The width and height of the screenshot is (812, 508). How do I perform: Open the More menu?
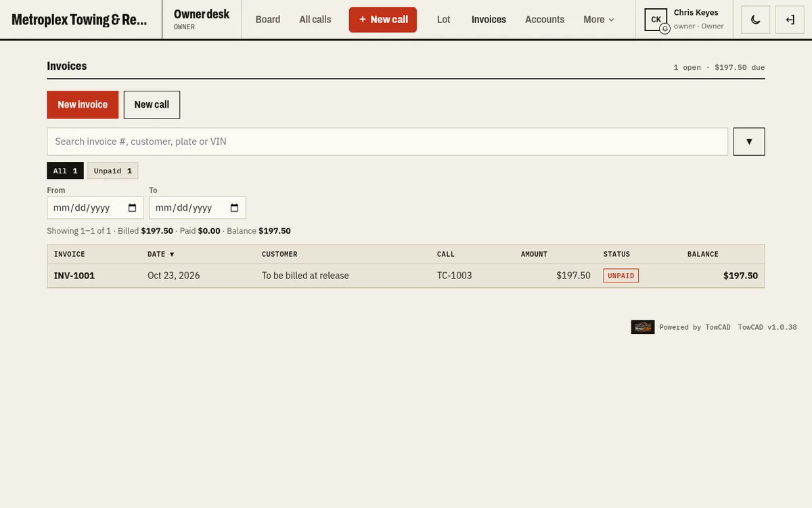click(x=599, y=20)
